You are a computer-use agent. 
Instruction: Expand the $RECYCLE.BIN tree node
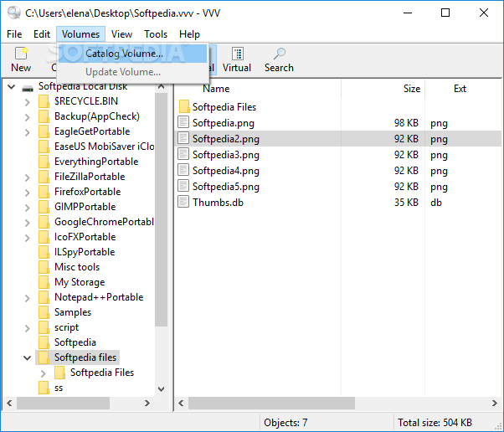coord(28,102)
